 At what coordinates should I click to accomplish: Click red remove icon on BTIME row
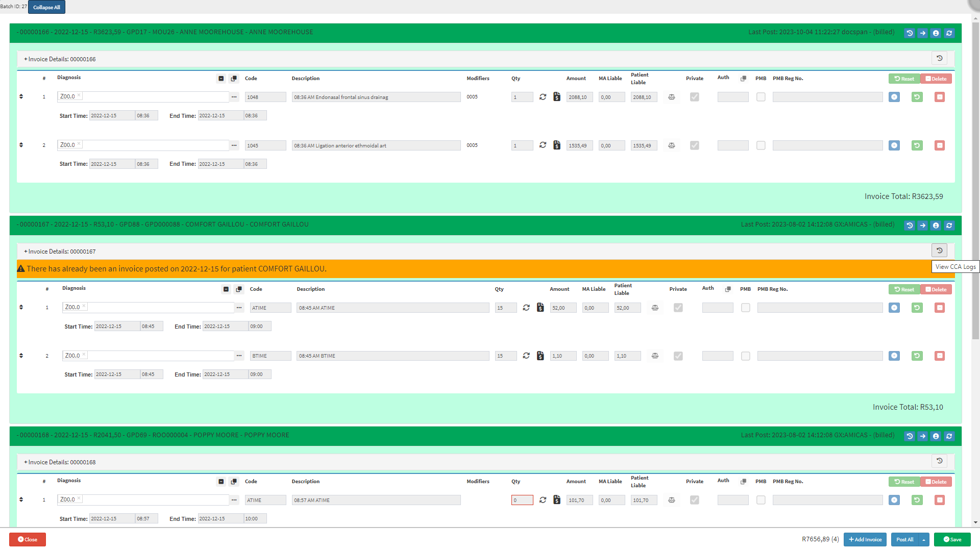click(x=939, y=356)
